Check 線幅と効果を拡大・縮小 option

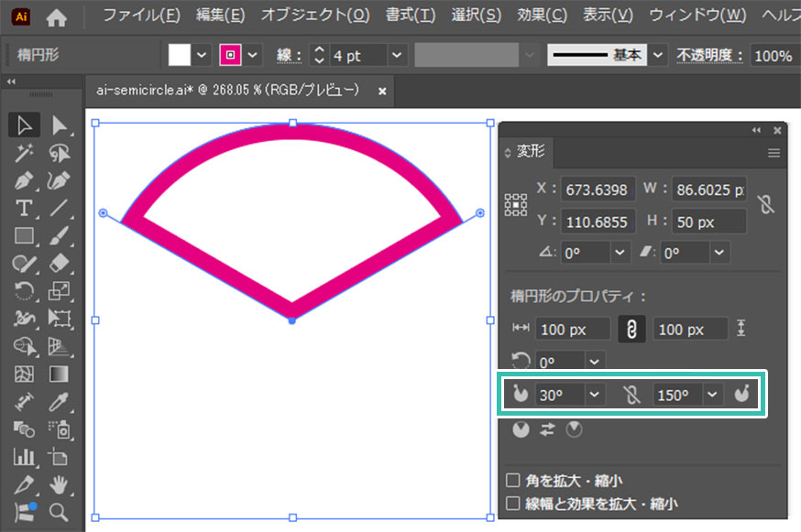point(513,503)
